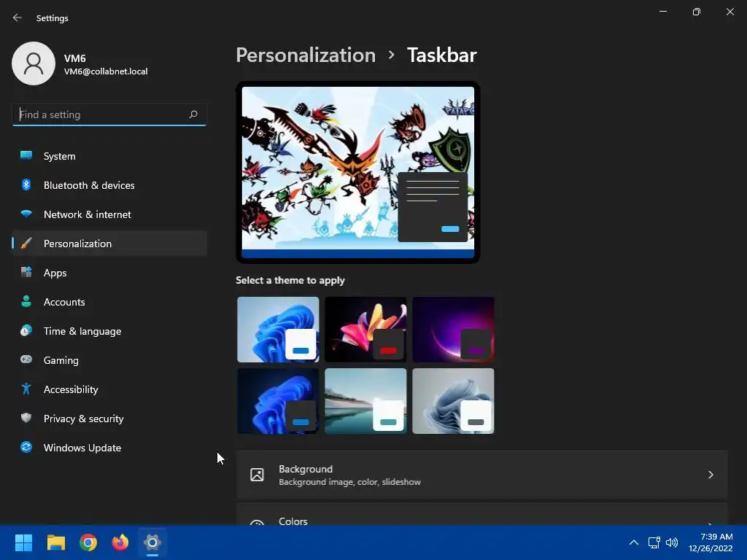Apply the purple glow theme
Screen dimensions: 747x560
coord(453,330)
